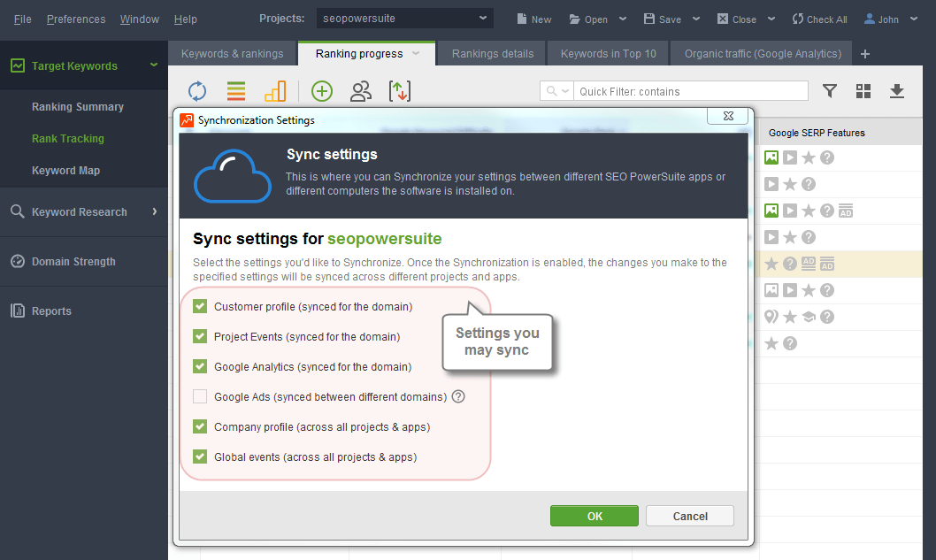Expand the John account dropdown arrow
936x560 pixels.
click(913, 19)
